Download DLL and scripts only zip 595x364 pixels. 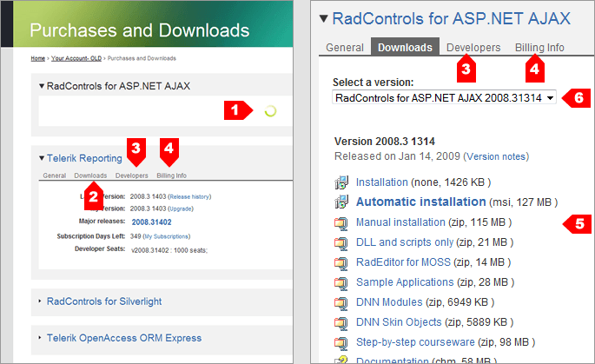coord(405,242)
